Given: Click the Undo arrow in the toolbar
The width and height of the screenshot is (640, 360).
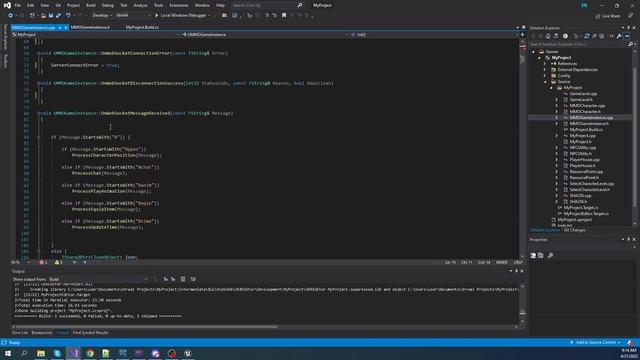Looking at the screenshot, I should pos(68,16).
